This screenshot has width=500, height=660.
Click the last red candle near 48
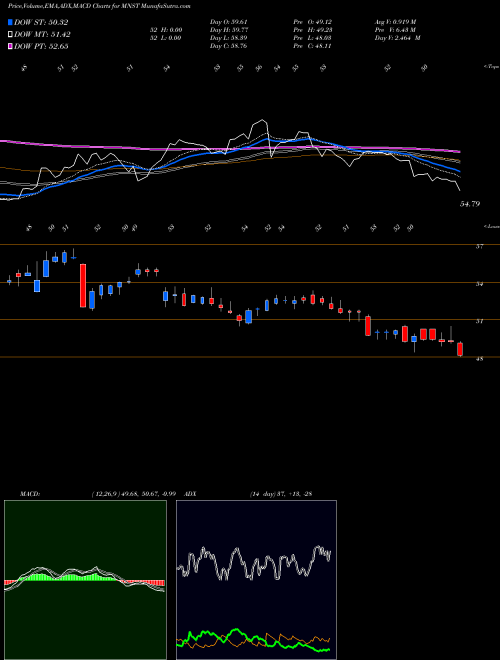(460, 349)
